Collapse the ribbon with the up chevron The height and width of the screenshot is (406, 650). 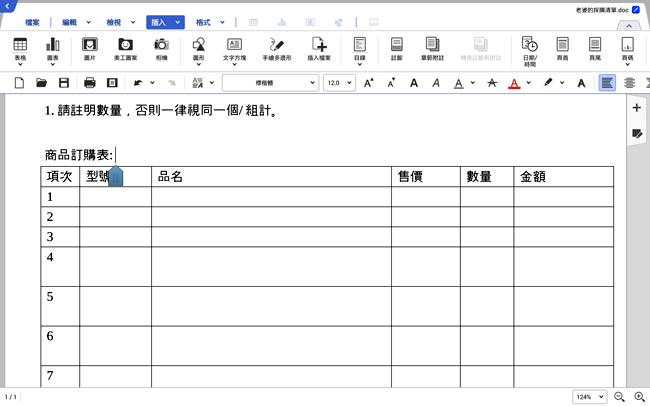point(629,26)
